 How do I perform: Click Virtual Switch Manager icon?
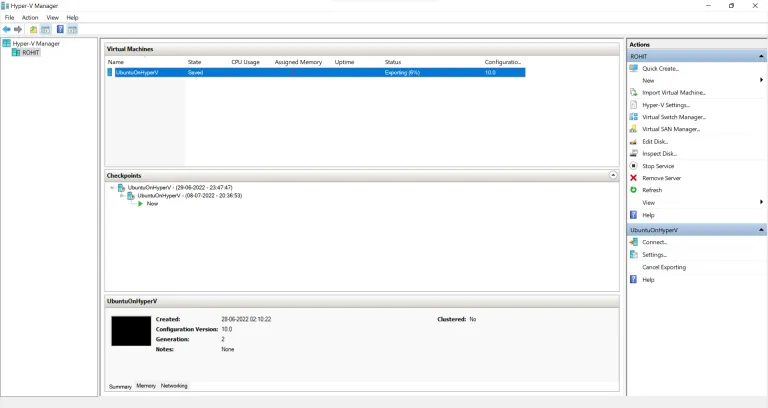coord(633,117)
